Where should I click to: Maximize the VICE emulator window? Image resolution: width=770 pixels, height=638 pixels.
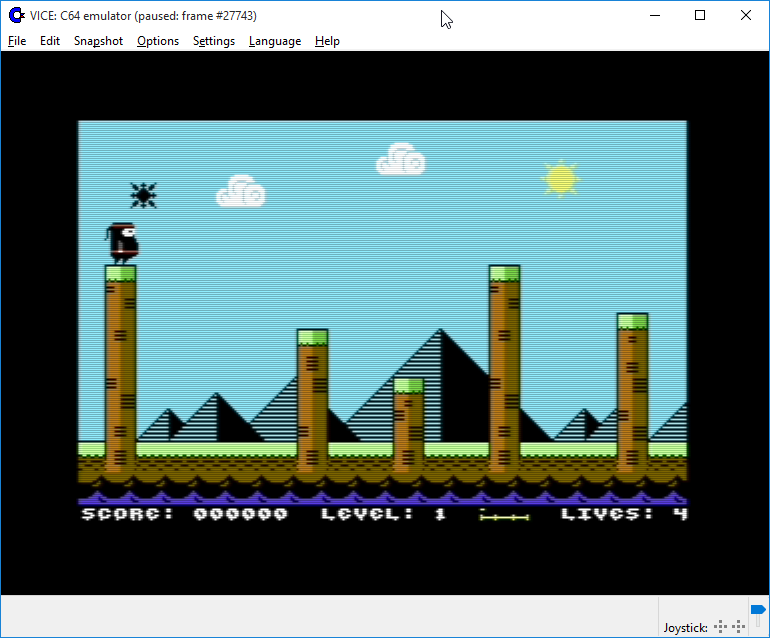700,15
